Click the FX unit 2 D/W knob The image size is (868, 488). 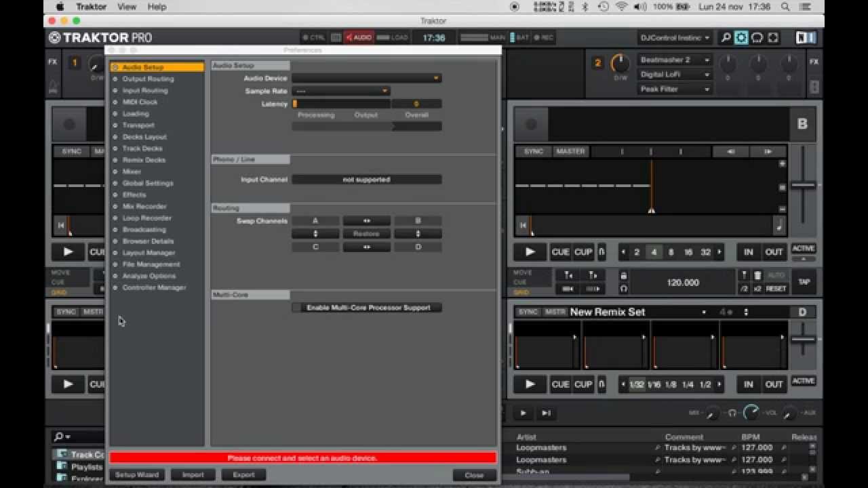click(x=620, y=64)
